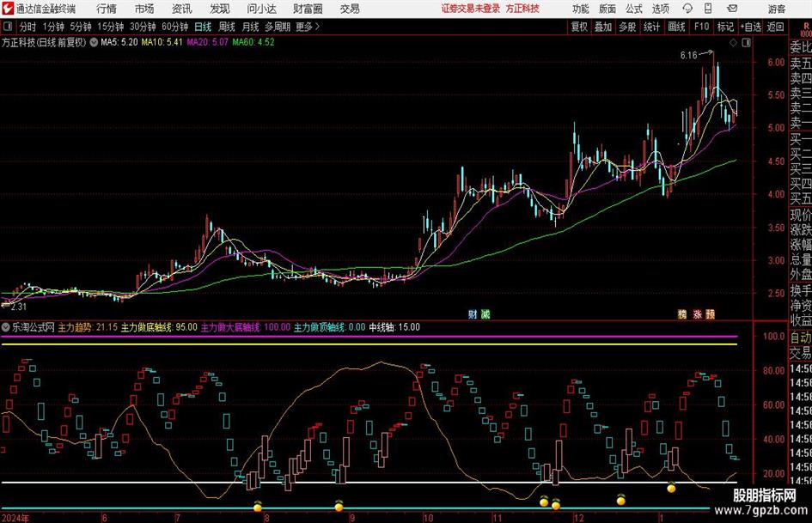Screen dimensions: 812x523
Task: Click the 减 marker icon under the chart
Action: [x=485, y=313]
